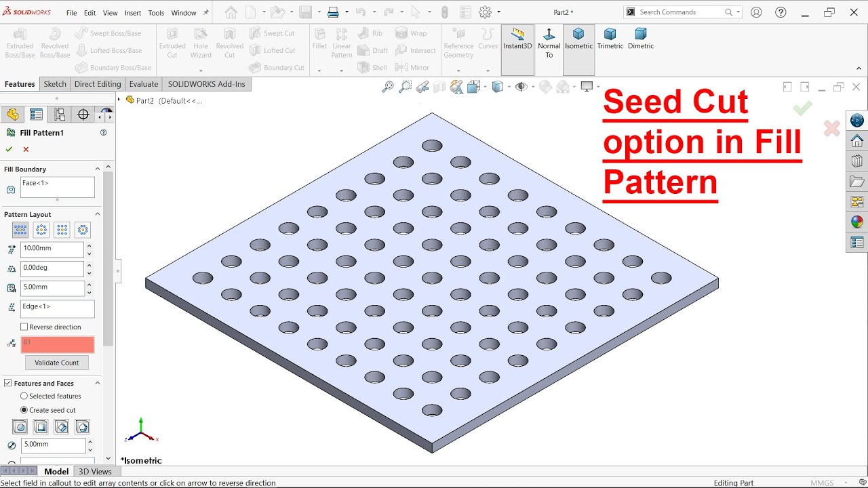Click the 10.00mm instance spacing field
Screen dimensions: 868x488
[x=52, y=249]
